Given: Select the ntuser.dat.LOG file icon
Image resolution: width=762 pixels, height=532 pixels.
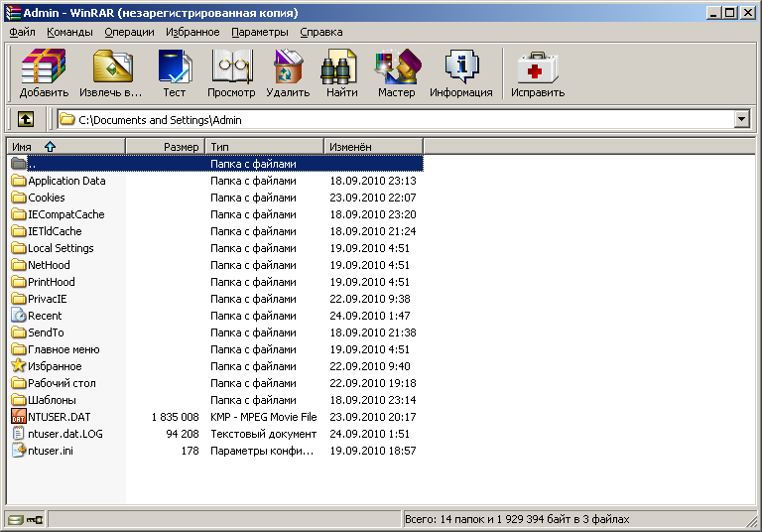Looking at the screenshot, I should pyautogui.click(x=19, y=434).
